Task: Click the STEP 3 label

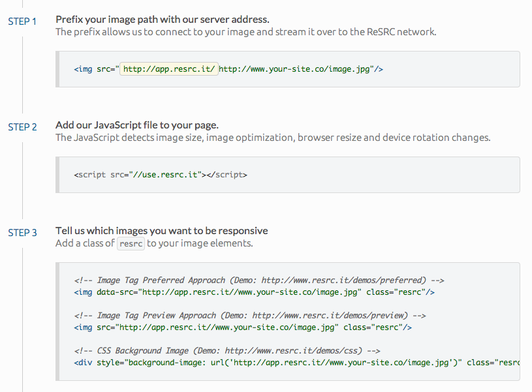Action: [x=22, y=233]
